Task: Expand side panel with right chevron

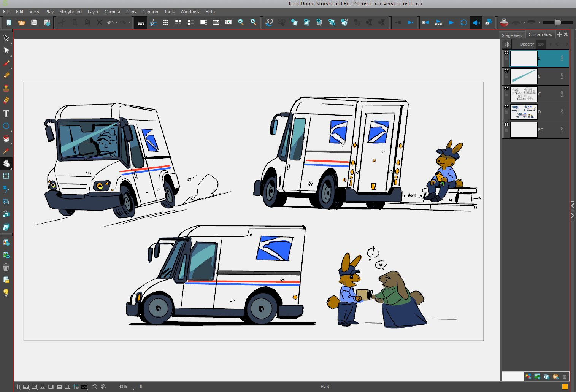Action: click(573, 216)
